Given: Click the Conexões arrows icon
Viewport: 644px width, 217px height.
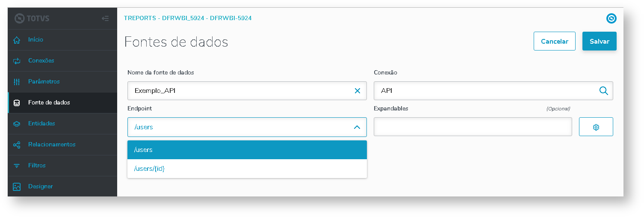Looking at the screenshot, I should click(x=17, y=61).
